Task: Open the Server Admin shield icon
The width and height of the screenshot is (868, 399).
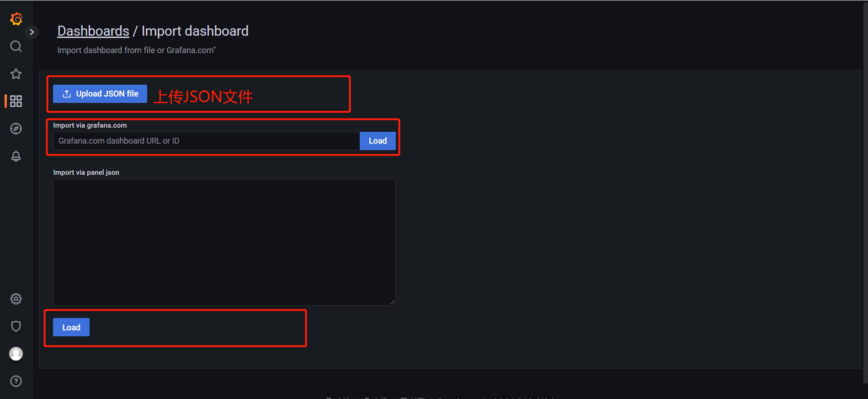Action: point(16,326)
